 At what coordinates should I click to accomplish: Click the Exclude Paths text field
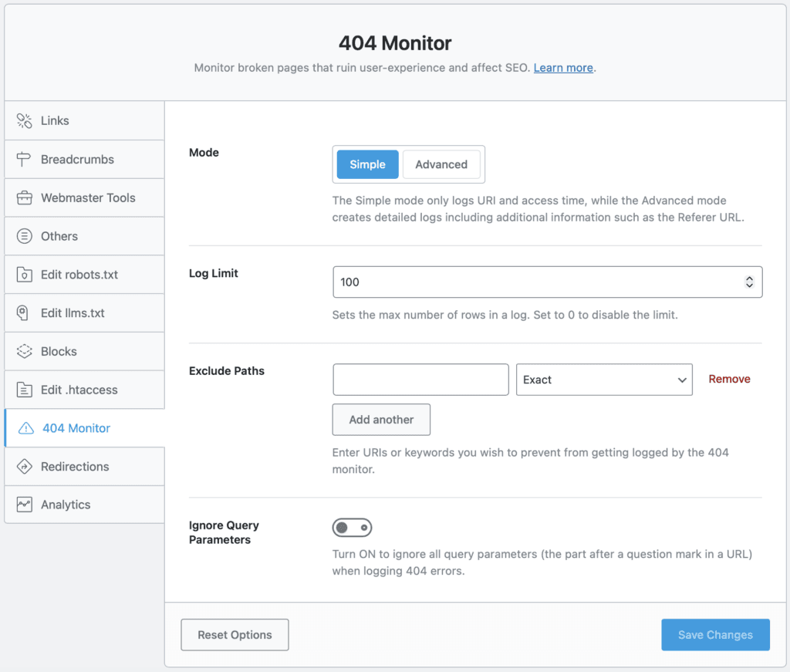(x=420, y=380)
